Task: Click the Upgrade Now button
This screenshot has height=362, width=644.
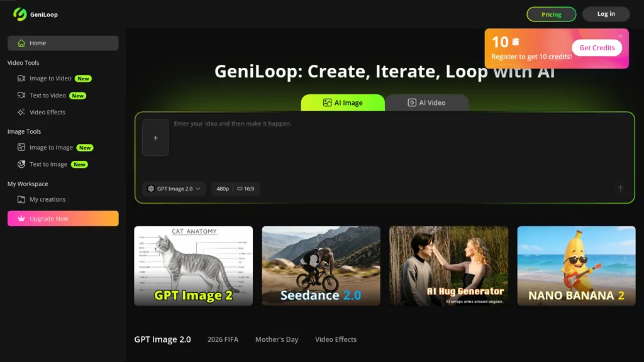Action: (x=63, y=218)
